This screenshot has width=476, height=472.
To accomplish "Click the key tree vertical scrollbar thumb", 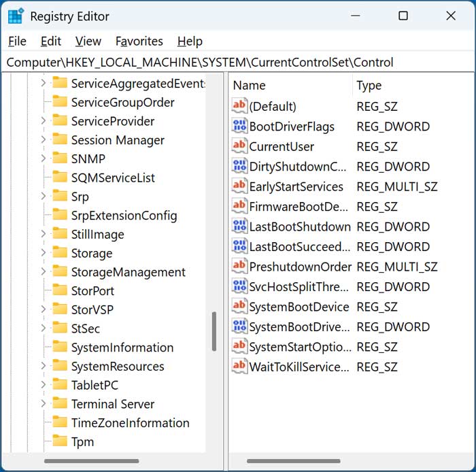I will (214, 331).
